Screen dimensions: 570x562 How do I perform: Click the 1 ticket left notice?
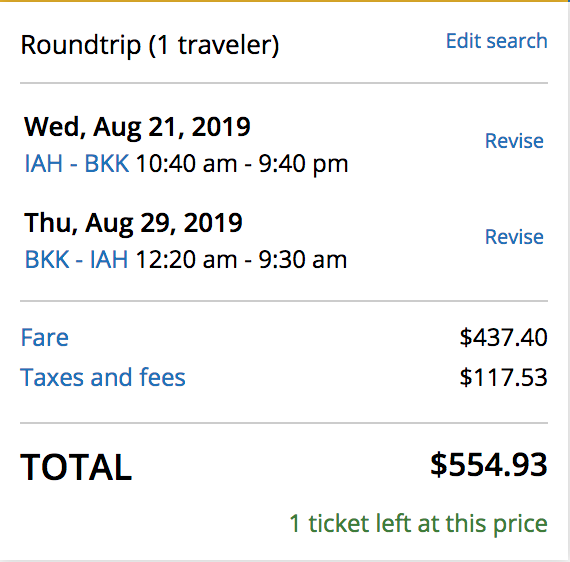(418, 524)
